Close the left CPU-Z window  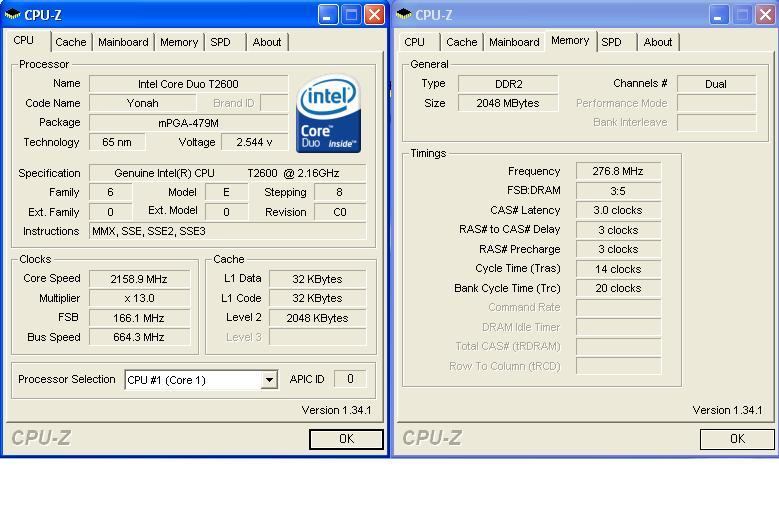coord(375,15)
